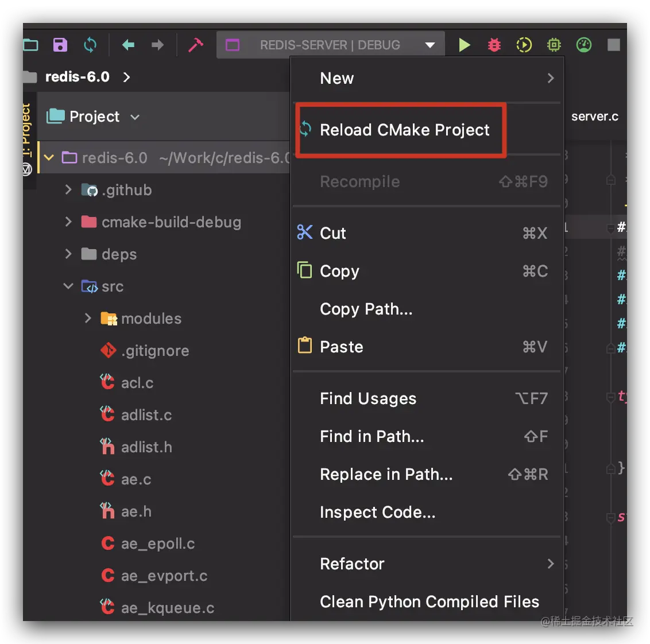Open the New submenu

(x=427, y=78)
